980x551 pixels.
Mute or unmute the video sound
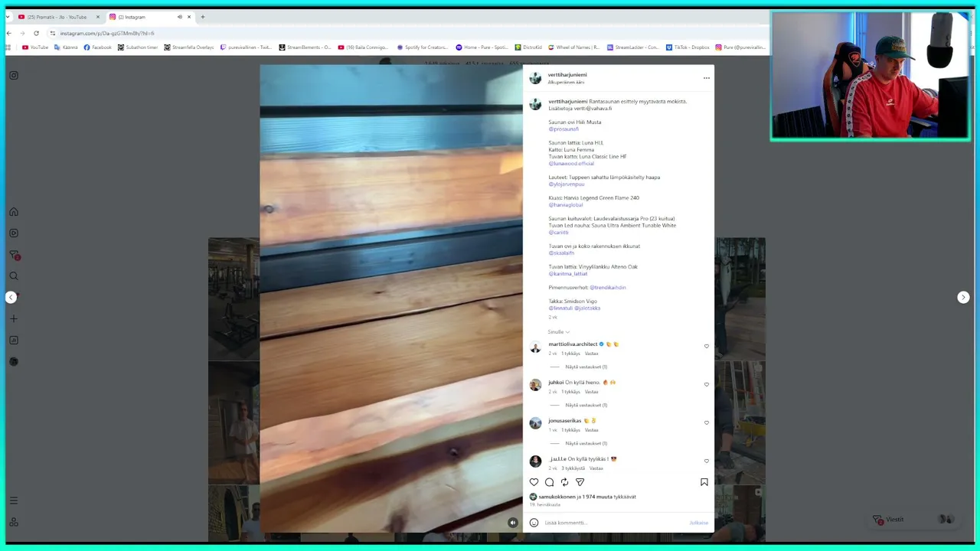513,523
